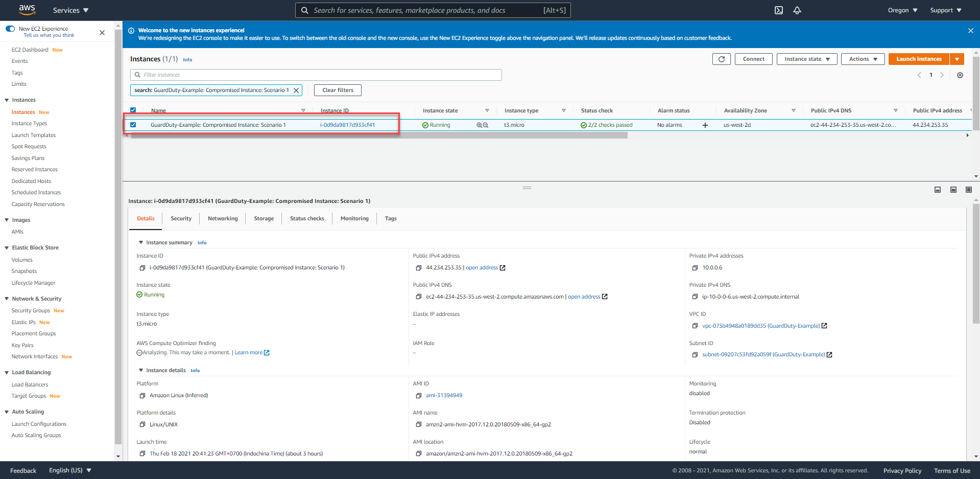This screenshot has width=980, height=479.
Task: Switch to the Networking tab
Action: point(223,219)
